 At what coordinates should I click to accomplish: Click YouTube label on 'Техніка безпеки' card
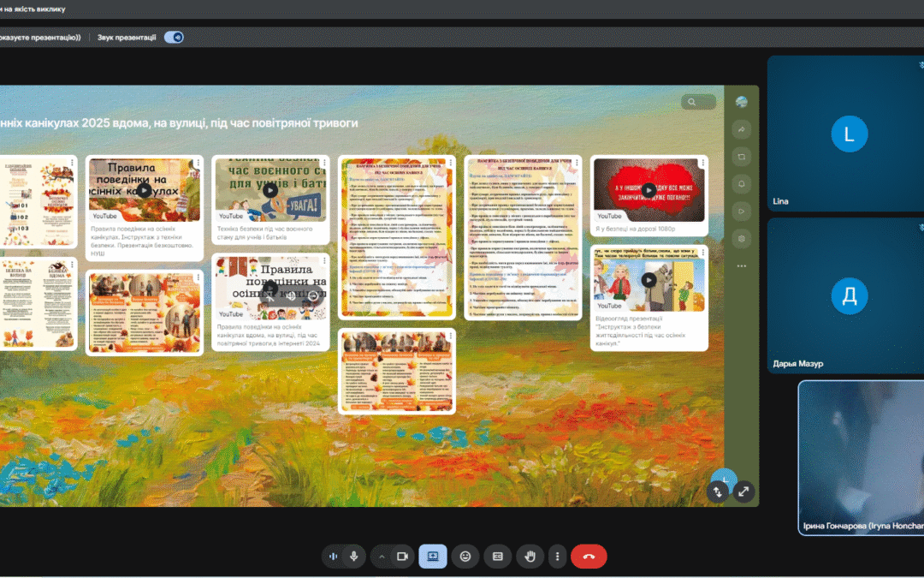click(231, 216)
